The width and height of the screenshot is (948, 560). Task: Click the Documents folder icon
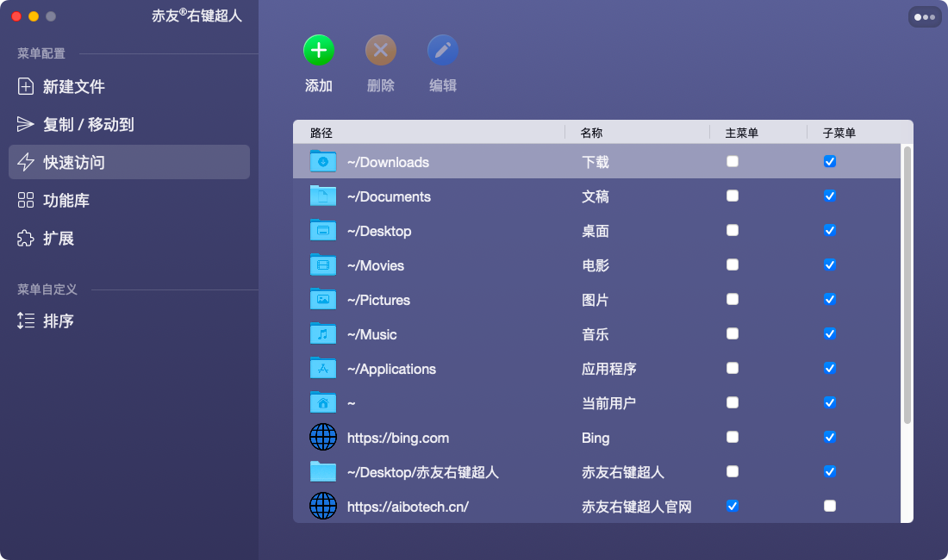pyautogui.click(x=323, y=196)
